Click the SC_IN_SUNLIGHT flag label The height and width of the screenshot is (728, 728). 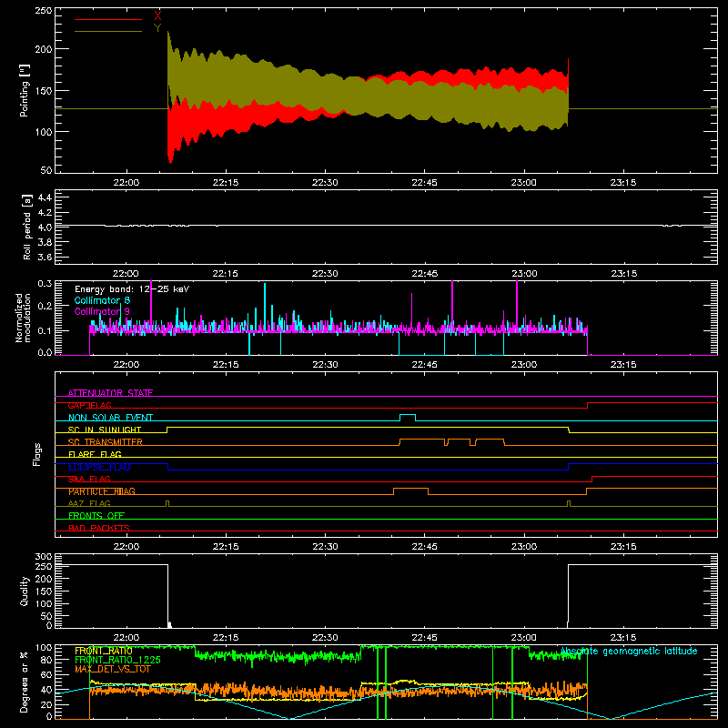pos(105,430)
